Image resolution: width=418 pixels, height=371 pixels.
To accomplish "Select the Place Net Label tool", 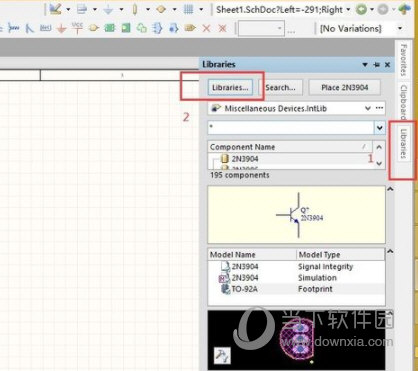I will [x=45, y=28].
